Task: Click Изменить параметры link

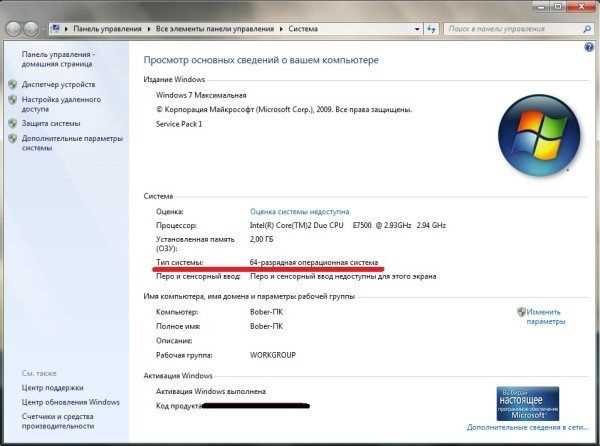Action: tap(546, 317)
